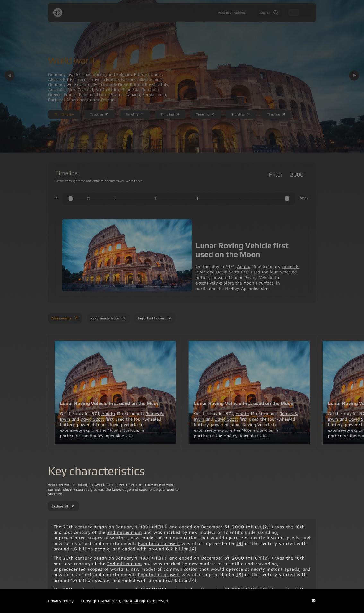Go to previous hero slide arrow
364x613 pixels.
(10, 76)
